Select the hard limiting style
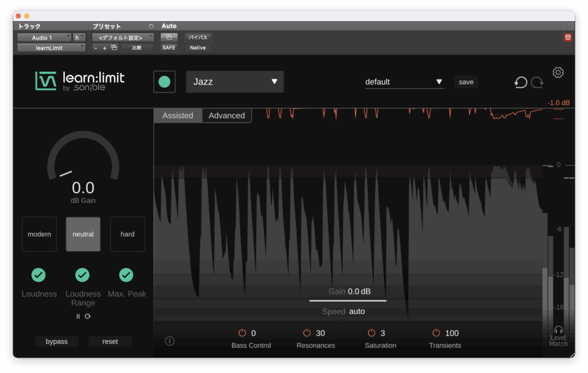Screen dimensions: 588x373 point(127,234)
